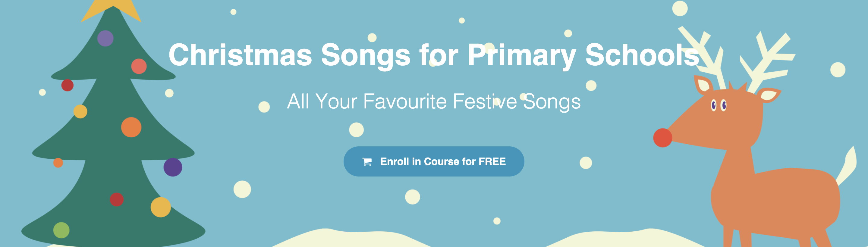Click the dark purple ornament on the tree's right branch

(x=173, y=167)
